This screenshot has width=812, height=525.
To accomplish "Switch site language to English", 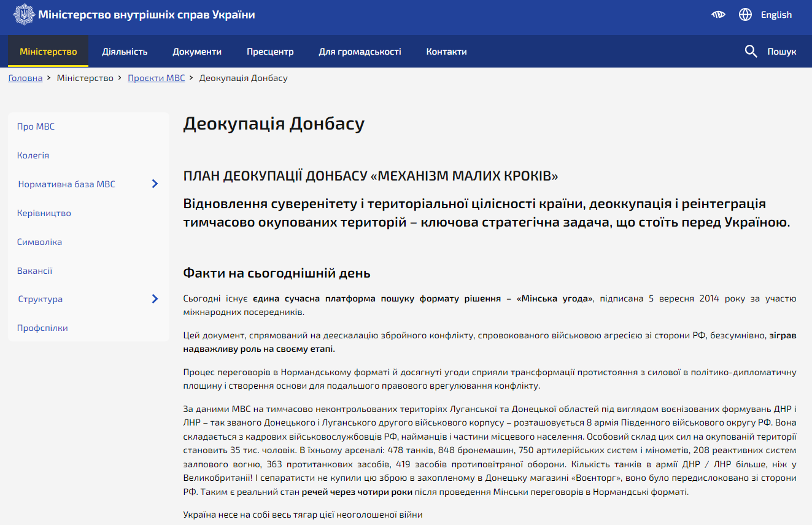I will pyautogui.click(x=776, y=15).
